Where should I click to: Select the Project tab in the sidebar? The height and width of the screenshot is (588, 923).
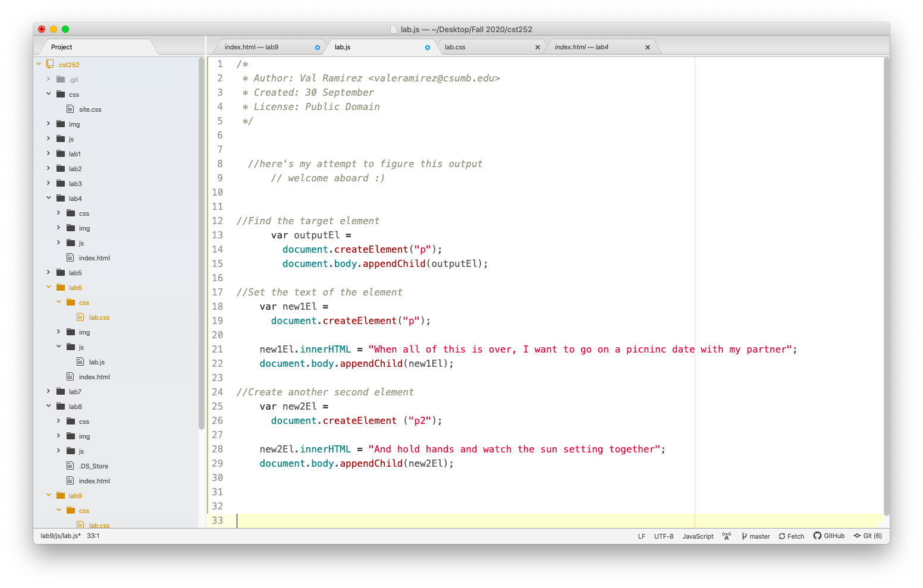(x=61, y=46)
